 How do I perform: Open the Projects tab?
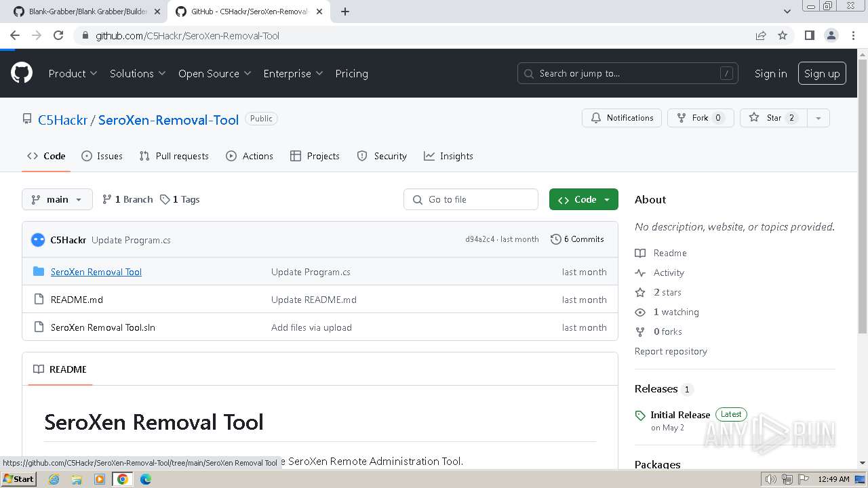(315, 156)
